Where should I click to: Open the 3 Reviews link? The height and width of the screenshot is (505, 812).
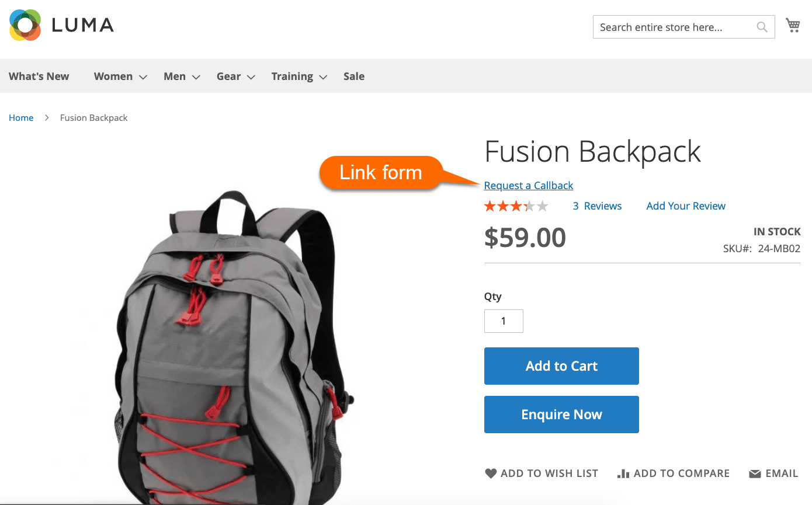pyautogui.click(x=597, y=206)
